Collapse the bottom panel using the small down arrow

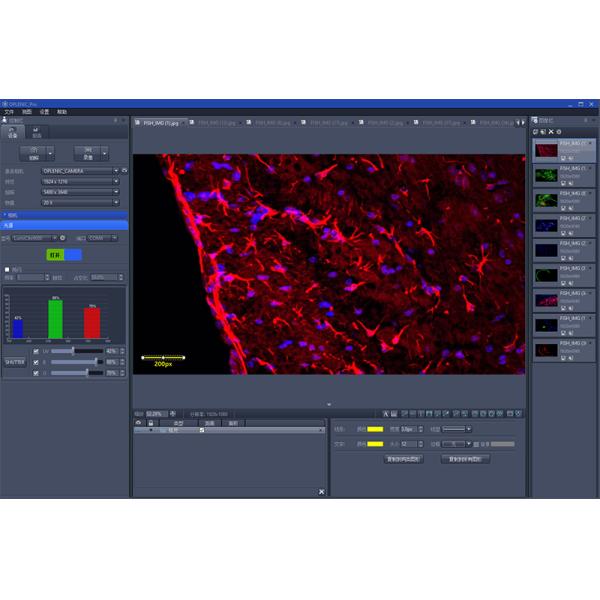pos(329,404)
